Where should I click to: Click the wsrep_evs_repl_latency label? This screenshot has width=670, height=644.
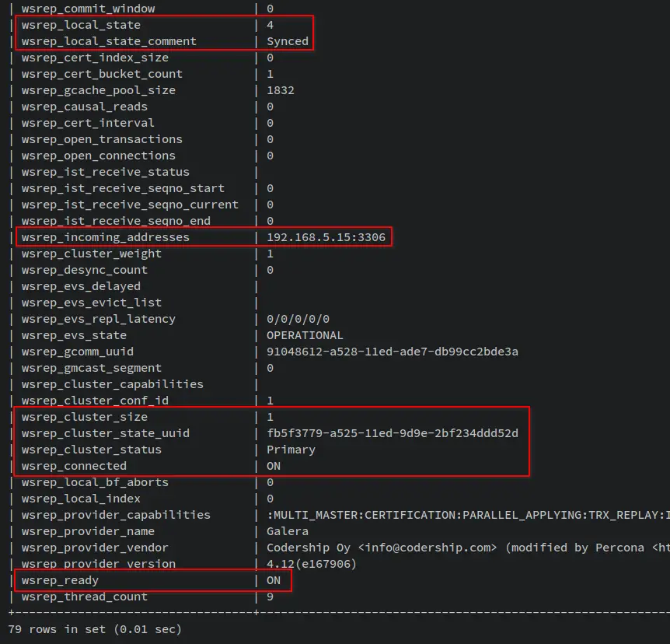point(98,319)
